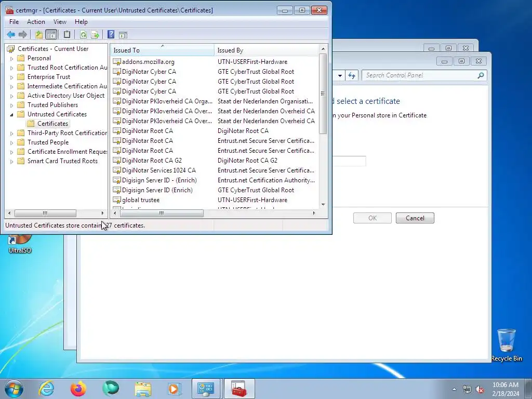The height and width of the screenshot is (399, 532).
Task: Click the Refresh toolbar icon
Action: pos(83,35)
